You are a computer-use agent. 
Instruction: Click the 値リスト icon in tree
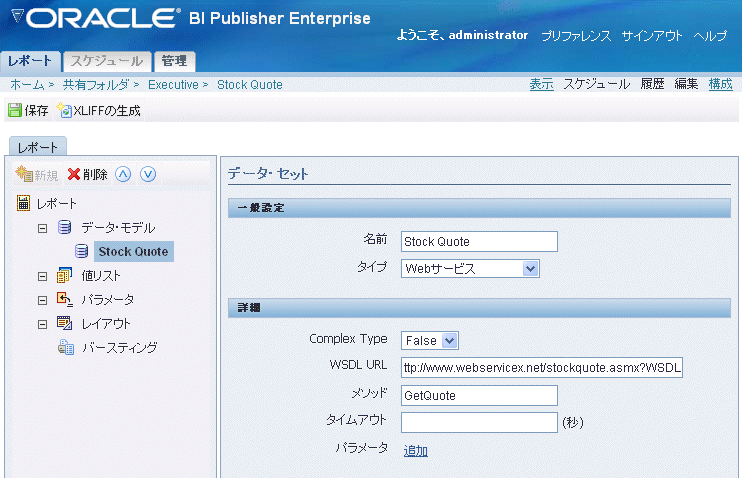[64, 275]
